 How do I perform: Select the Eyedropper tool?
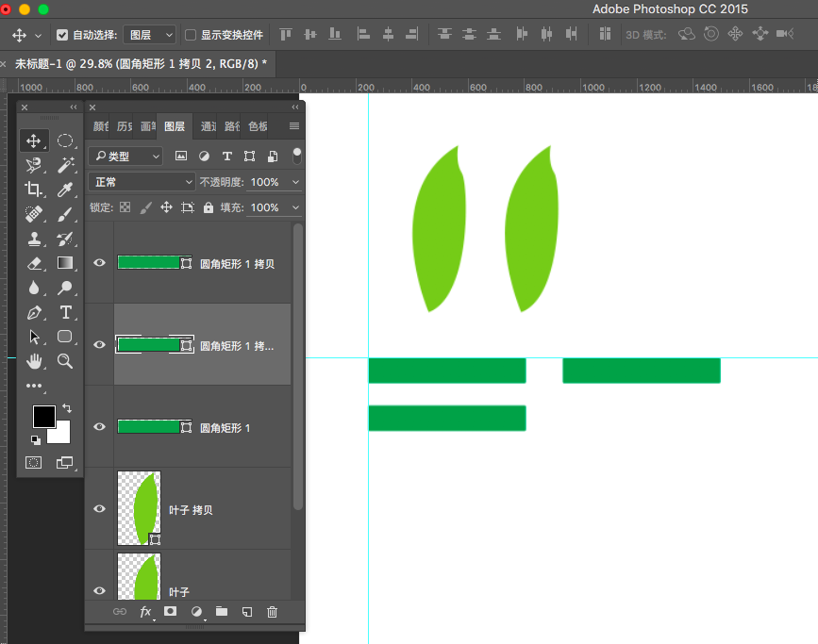pos(65,190)
